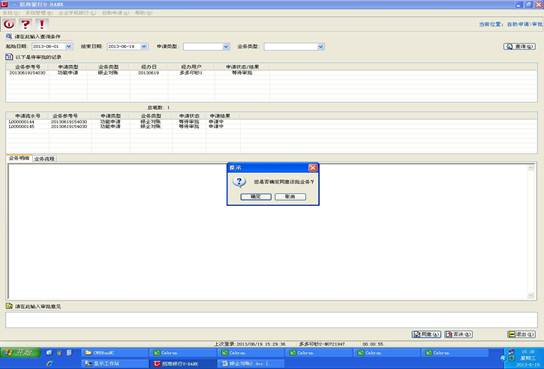Switch to the business process tab

pos(44,158)
